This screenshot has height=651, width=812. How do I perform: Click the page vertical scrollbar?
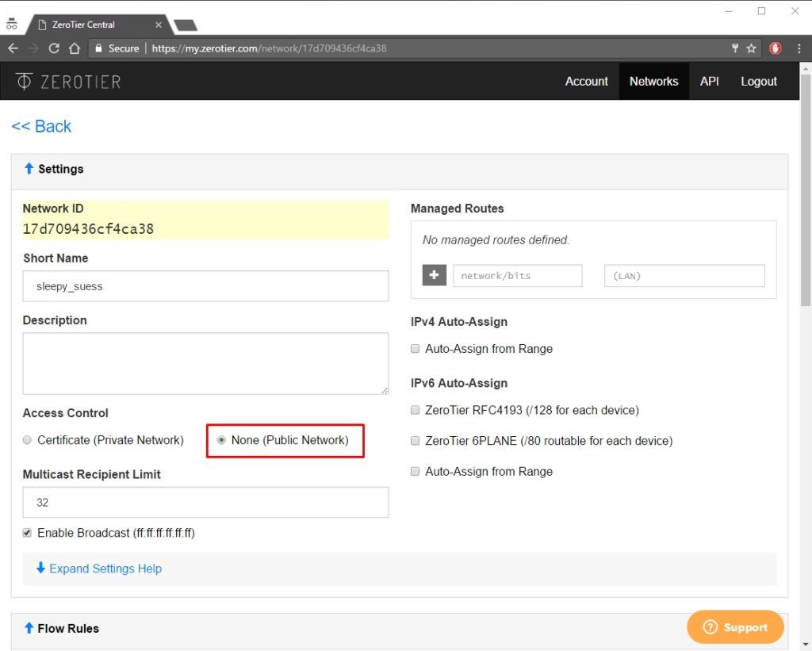(806, 190)
